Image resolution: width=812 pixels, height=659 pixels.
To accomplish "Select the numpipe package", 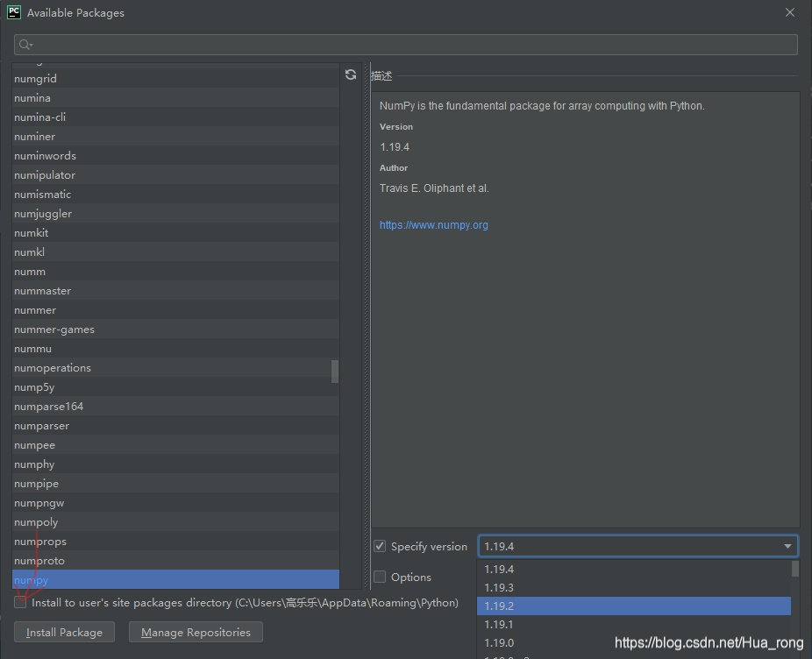I will point(175,484).
